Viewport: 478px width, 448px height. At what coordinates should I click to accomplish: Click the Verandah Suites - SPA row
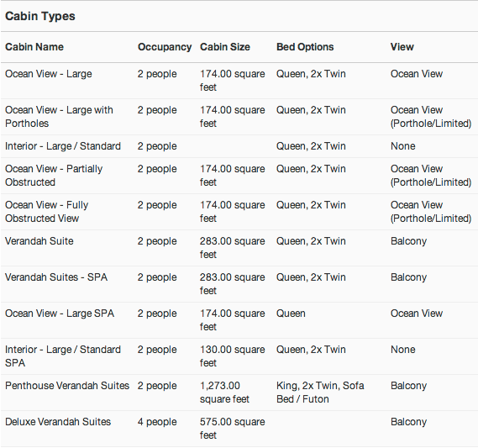tap(239, 284)
